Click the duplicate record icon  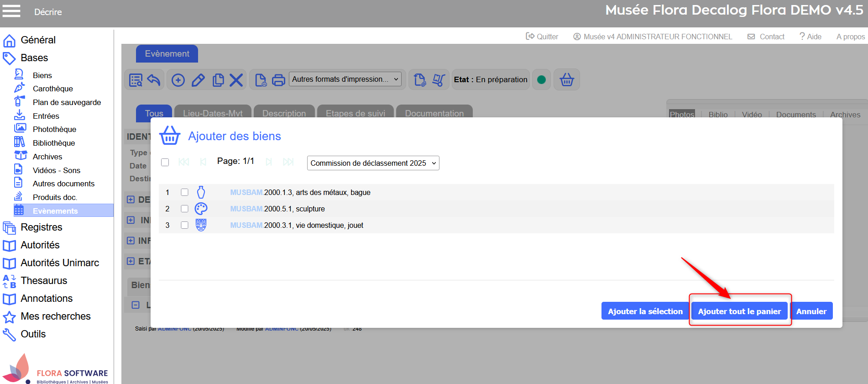[218, 80]
